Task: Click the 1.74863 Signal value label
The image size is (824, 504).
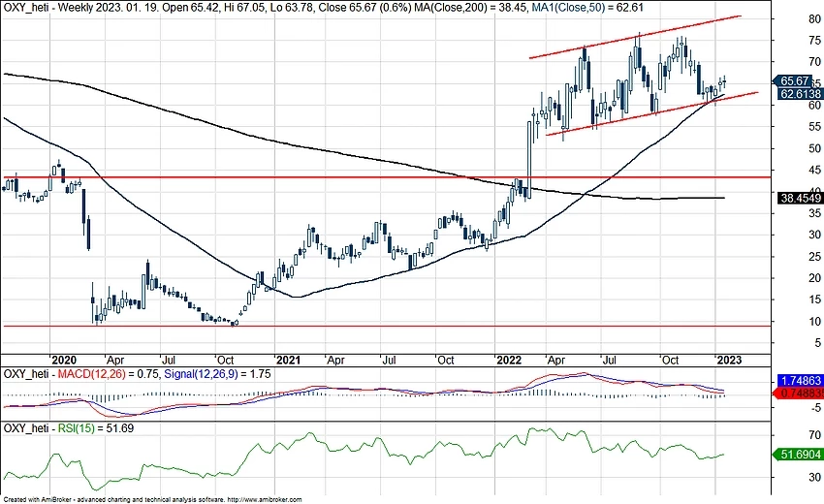Action: tap(801, 381)
